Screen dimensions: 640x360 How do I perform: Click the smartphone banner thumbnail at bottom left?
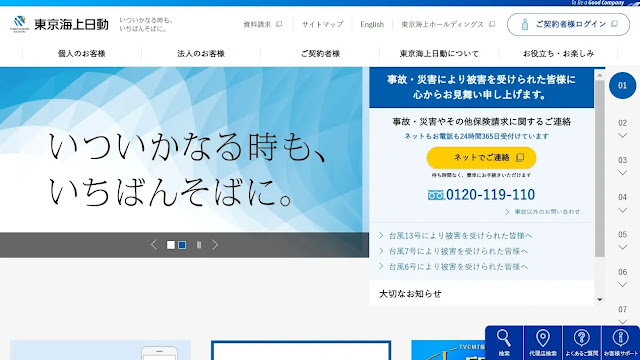pyautogui.click(x=100, y=350)
